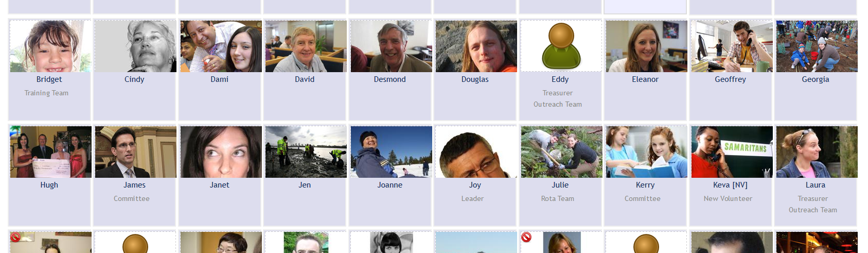Image resolution: width=868 pixels, height=253 pixels.
Task: Open Bridget's profile photo
Action: (x=51, y=46)
